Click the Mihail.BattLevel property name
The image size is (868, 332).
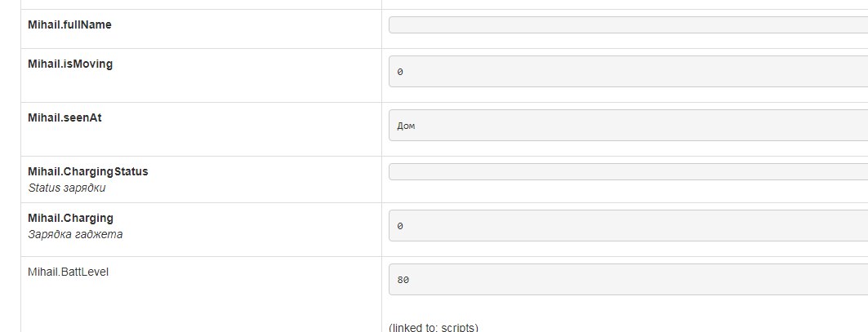point(68,272)
